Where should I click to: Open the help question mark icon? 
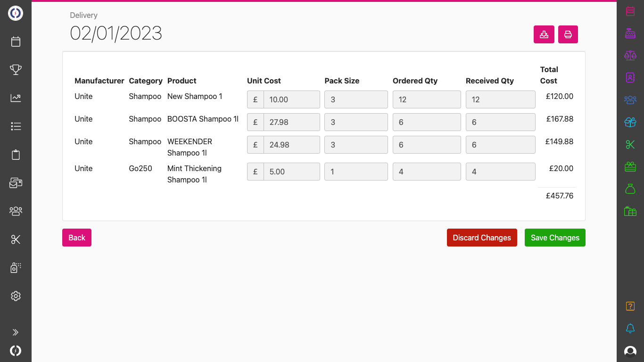630,306
